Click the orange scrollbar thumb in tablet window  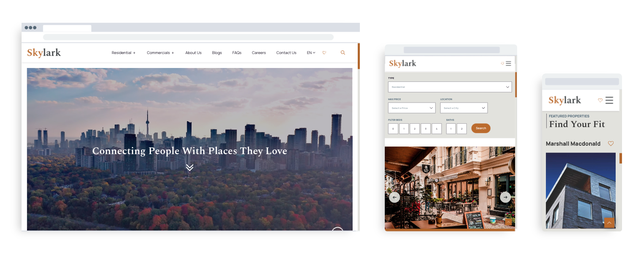(x=516, y=85)
